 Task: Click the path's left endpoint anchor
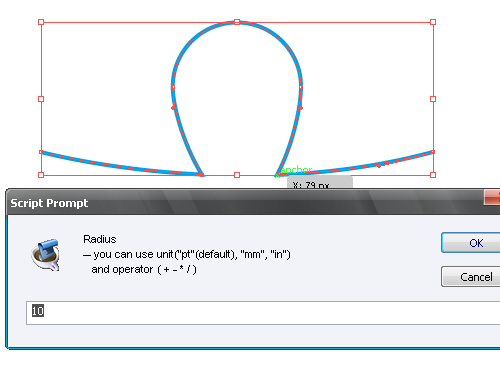[x=41, y=152]
